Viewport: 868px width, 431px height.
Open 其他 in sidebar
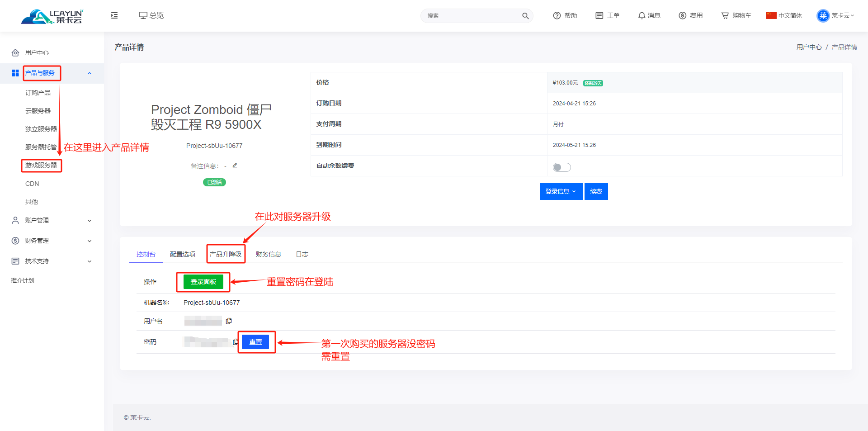[x=32, y=202]
